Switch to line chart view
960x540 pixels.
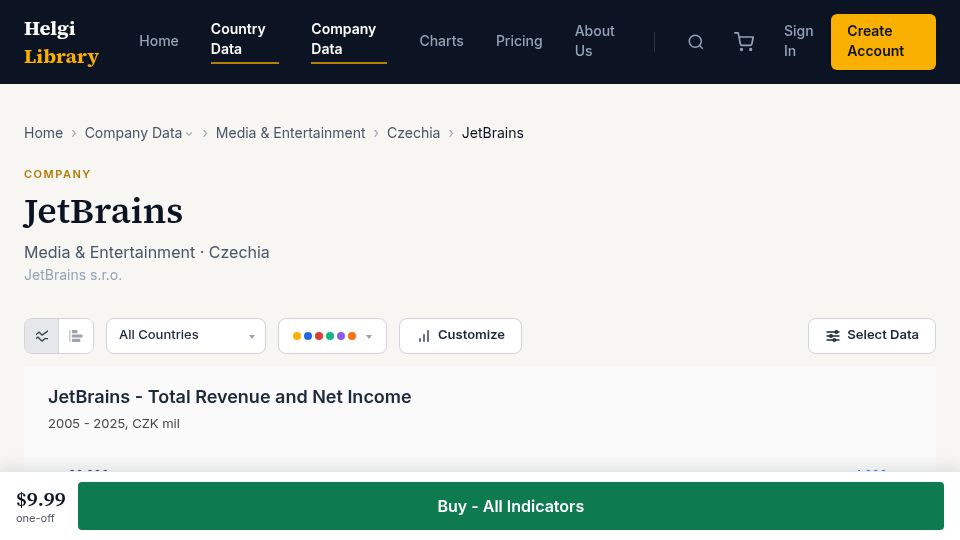tap(42, 336)
